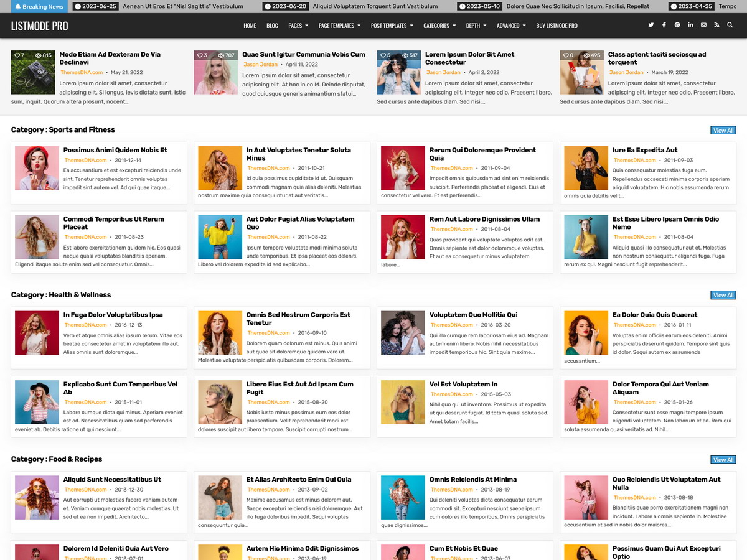Click thumbnail of Aut Dolor Fugiat Alias Voluptatem post
This screenshot has height=560, width=747.
tap(220, 237)
